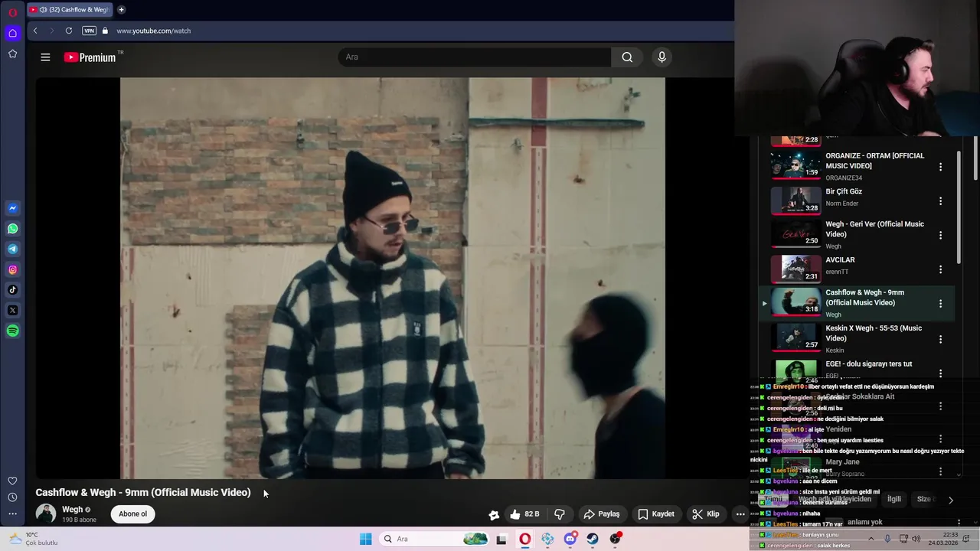Subscribe with Abone ol button
This screenshot has height=551, width=980.
click(x=132, y=514)
